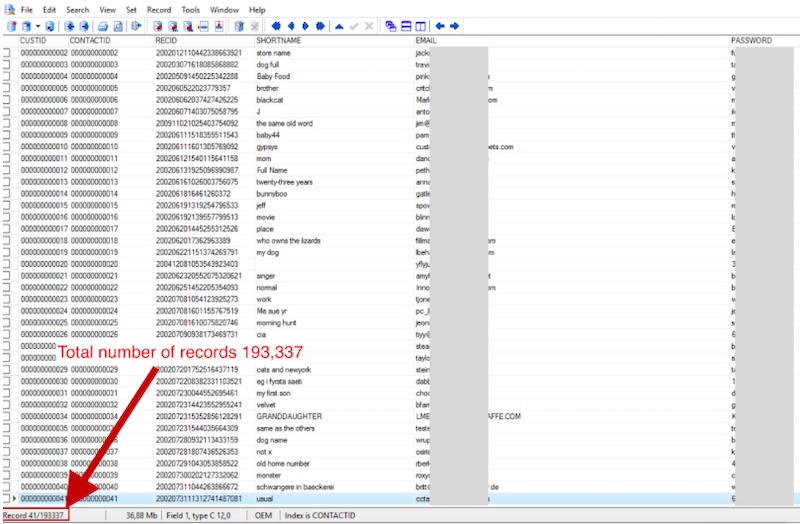Select the 'the same old word' cell
The width and height of the screenshot is (800, 524).
[x=334, y=123]
